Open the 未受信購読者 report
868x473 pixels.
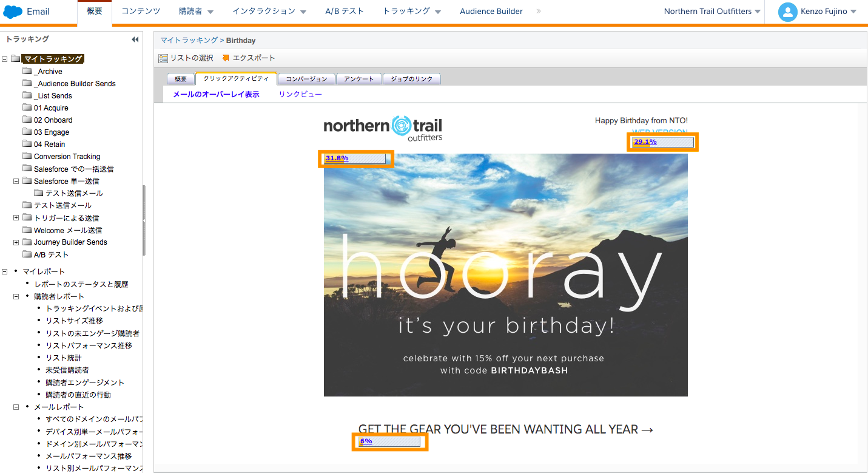pos(67,370)
